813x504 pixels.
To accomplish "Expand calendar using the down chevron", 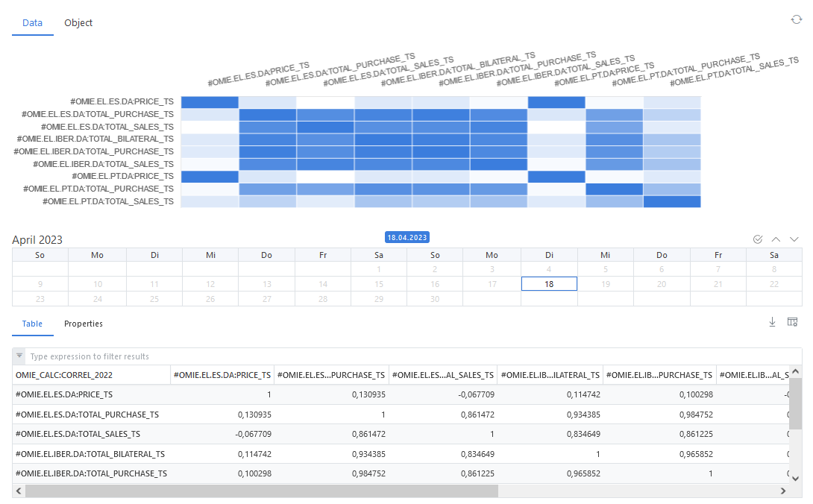I will click(x=794, y=239).
